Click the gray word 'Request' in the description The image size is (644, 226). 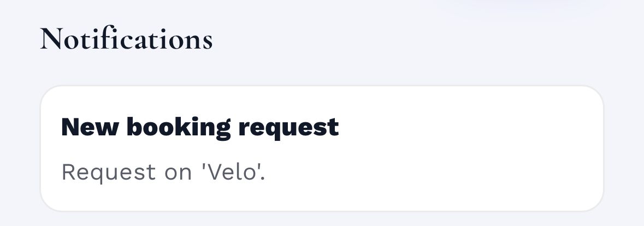[108, 172]
